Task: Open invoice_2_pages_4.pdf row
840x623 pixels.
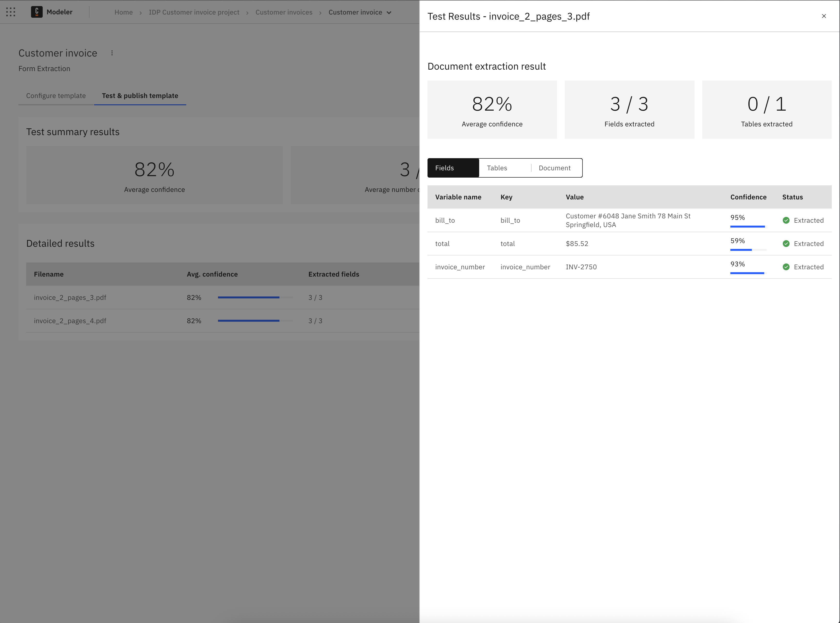Action: pyautogui.click(x=222, y=321)
